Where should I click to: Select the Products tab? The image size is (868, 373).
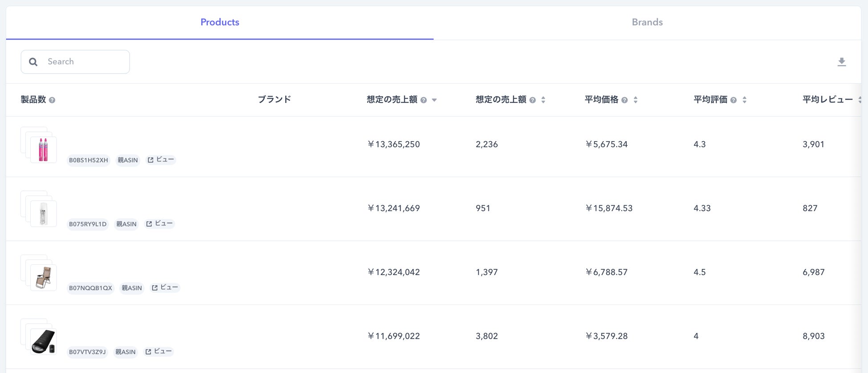pyautogui.click(x=219, y=22)
